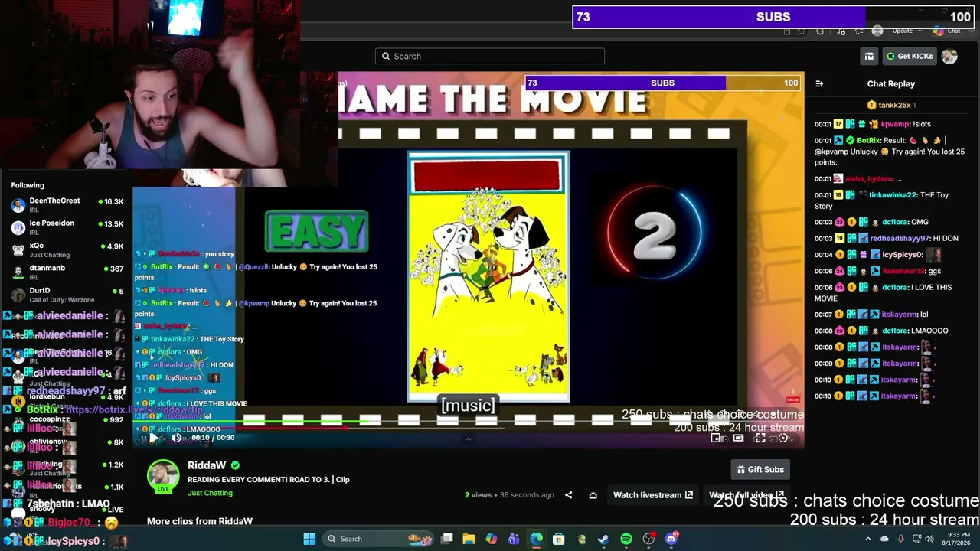Open Edge profile avatar in toolbar
This screenshot has width=980, height=551.
[x=877, y=31]
